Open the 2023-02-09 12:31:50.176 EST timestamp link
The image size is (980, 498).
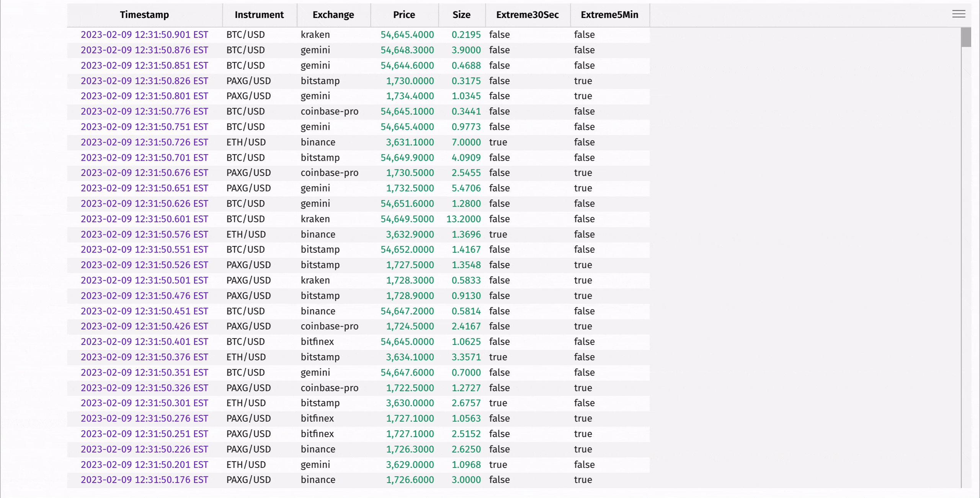[x=144, y=480]
